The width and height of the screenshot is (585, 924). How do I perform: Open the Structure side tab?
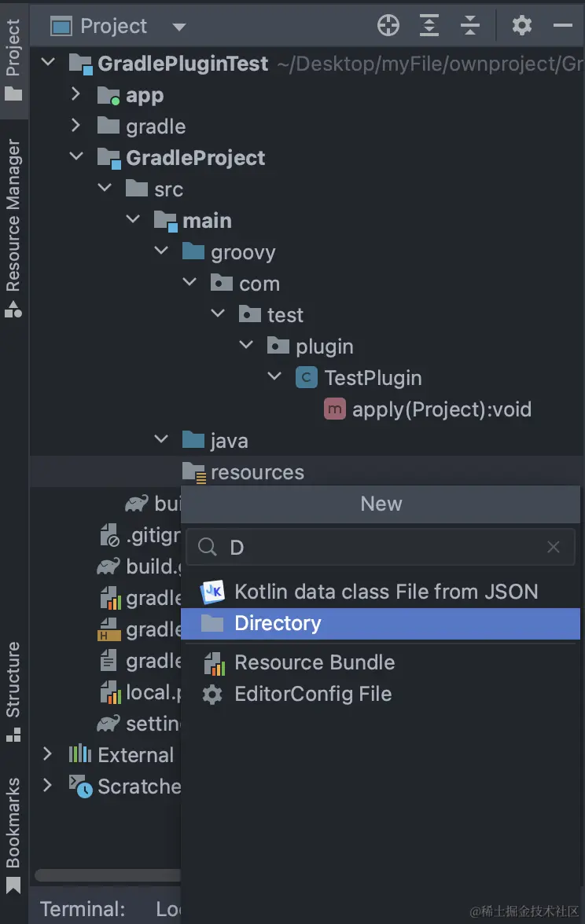pyautogui.click(x=13, y=691)
